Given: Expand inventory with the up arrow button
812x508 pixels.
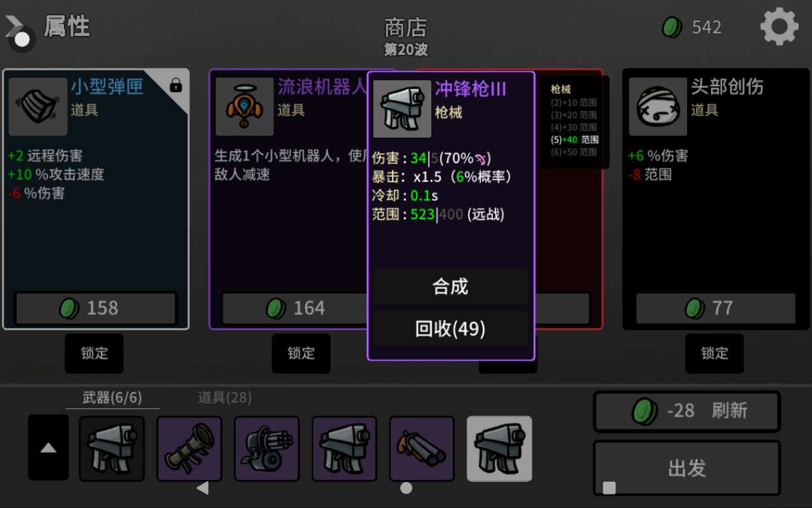Looking at the screenshot, I should click(48, 448).
